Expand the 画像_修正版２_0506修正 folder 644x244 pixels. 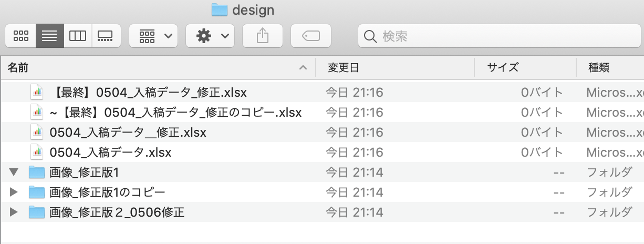click(14, 212)
